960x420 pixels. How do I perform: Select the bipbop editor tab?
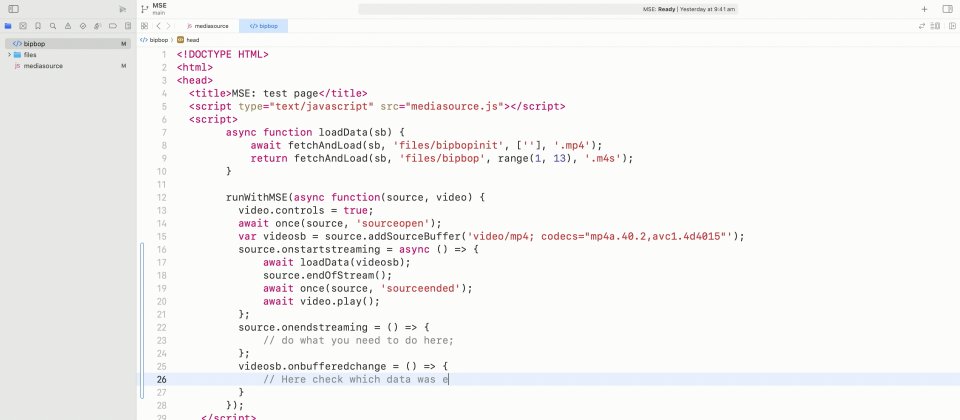(263, 26)
